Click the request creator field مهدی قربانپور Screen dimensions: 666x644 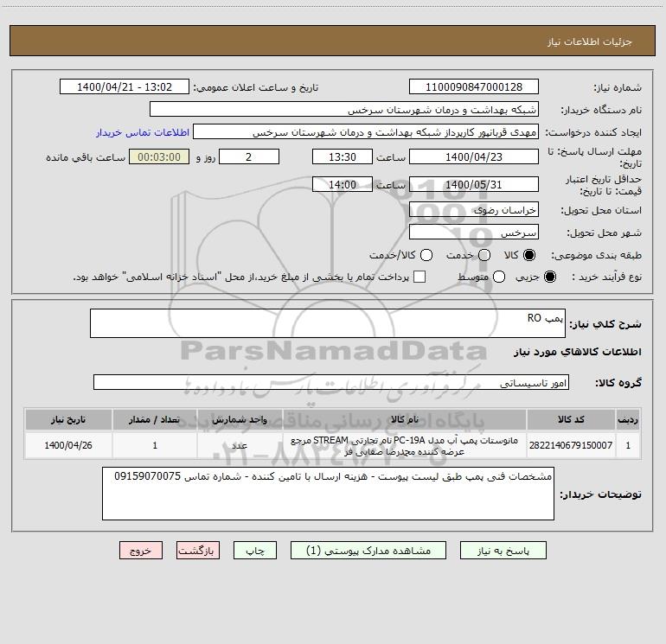(x=366, y=131)
